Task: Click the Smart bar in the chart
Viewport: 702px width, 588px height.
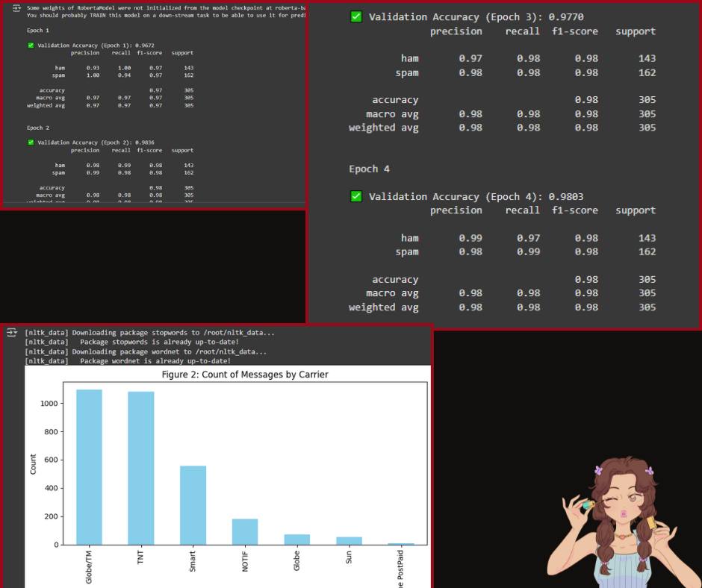Action: [x=193, y=505]
